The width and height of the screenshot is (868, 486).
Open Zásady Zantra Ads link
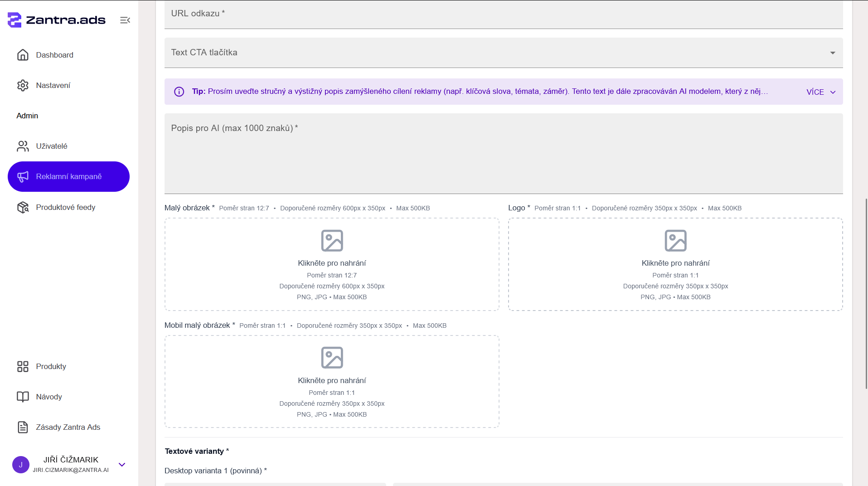click(68, 427)
